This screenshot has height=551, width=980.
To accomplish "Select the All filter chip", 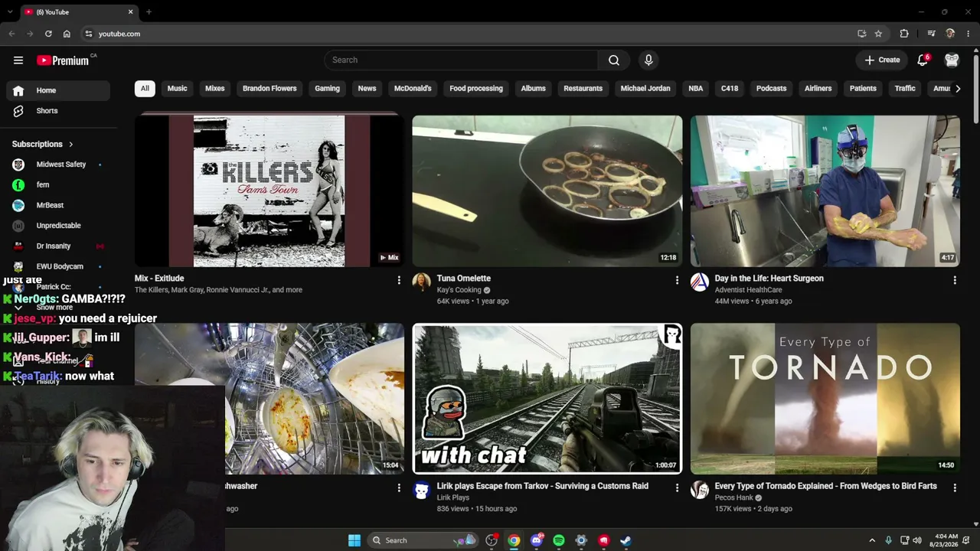I will (x=145, y=89).
